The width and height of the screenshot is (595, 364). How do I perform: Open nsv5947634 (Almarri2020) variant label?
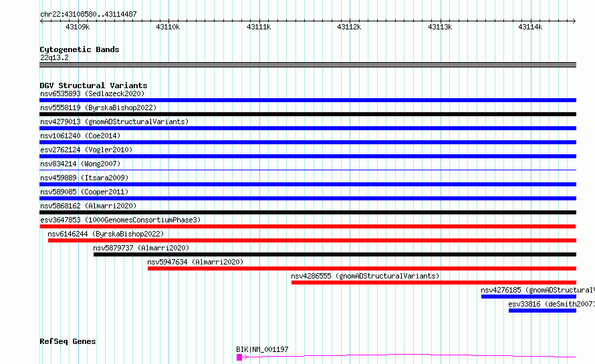coord(195,262)
